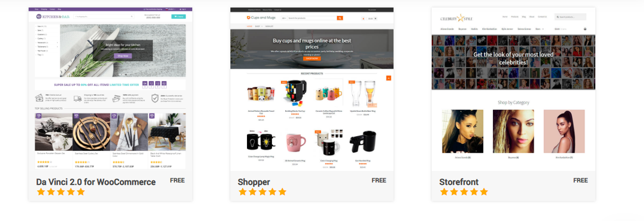The width and height of the screenshot is (644, 221).
Task: Click the purple Shop Now button
Action: pos(122,56)
